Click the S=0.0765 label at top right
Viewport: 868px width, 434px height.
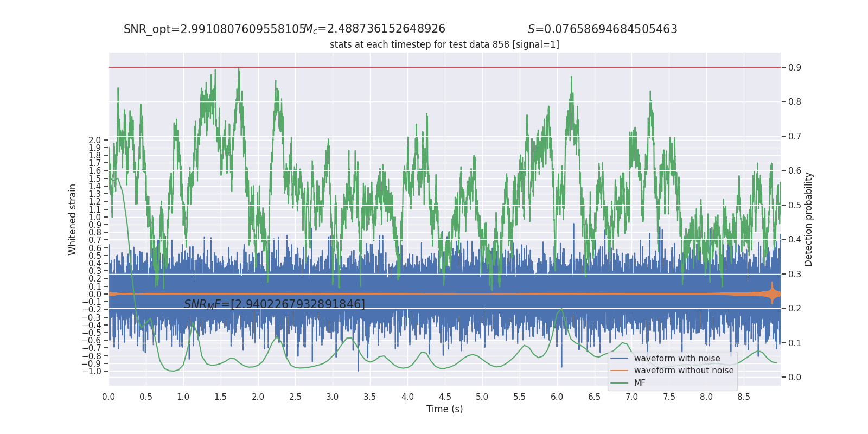point(603,29)
